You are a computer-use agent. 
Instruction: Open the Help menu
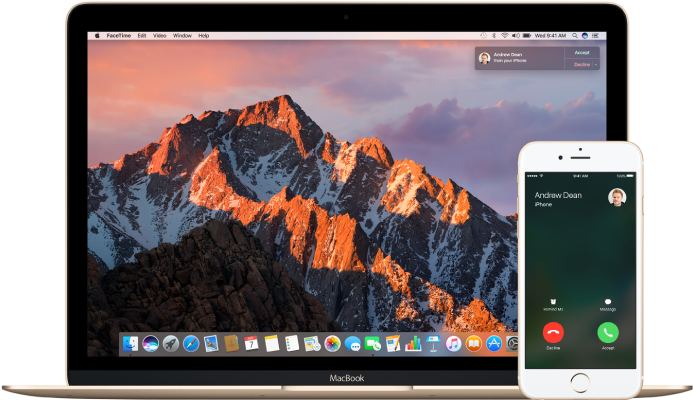(203, 36)
